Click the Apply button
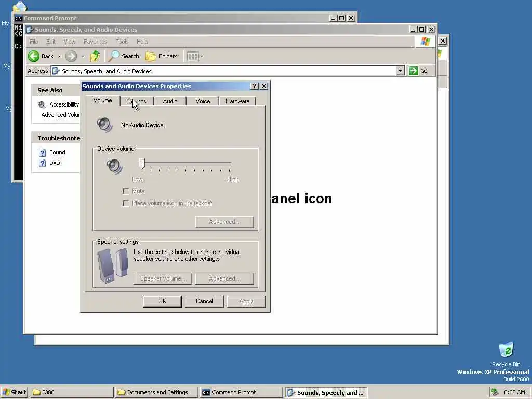This screenshot has width=532, height=399. (x=246, y=301)
